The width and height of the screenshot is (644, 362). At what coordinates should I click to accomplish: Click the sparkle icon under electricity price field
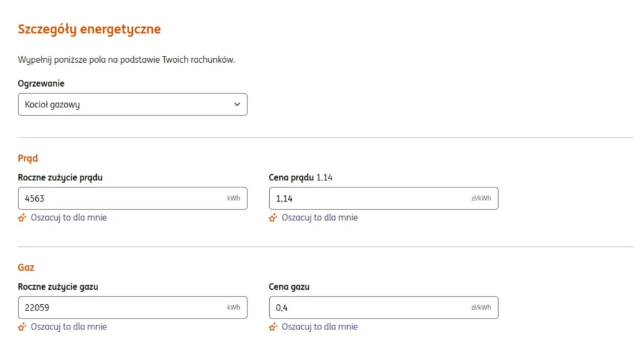[x=273, y=218]
